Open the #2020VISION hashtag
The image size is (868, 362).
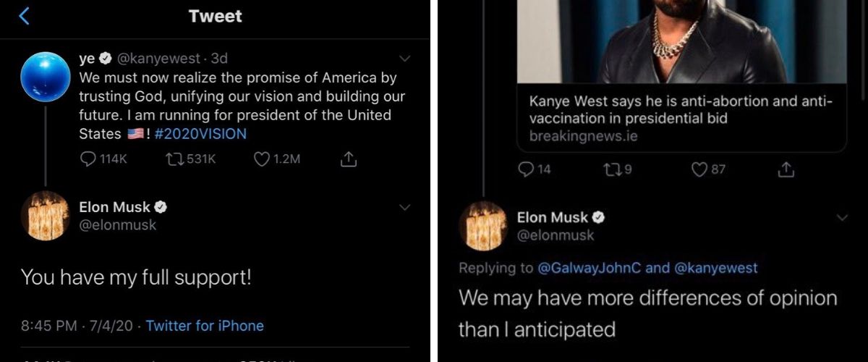200,134
